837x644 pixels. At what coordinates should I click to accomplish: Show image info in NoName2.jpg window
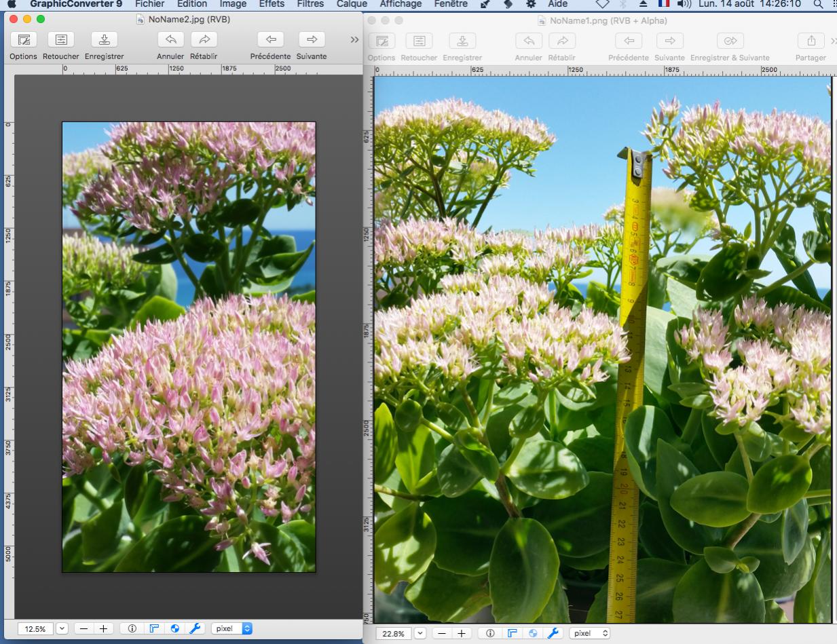pos(132,629)
